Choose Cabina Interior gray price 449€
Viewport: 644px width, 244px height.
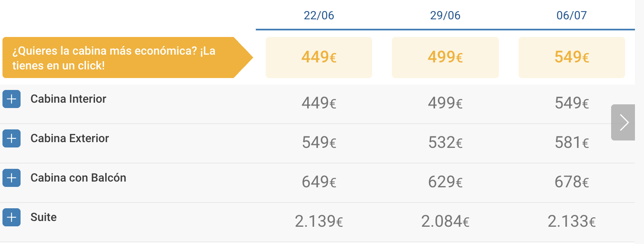pos(319,103)
